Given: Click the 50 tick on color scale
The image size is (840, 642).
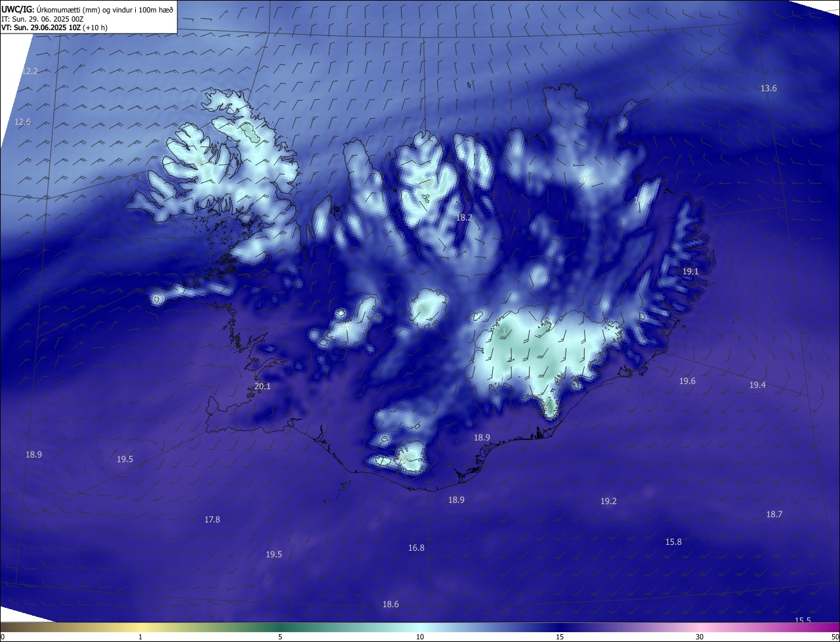Looking at the screenshot, I should coord(835,637).
